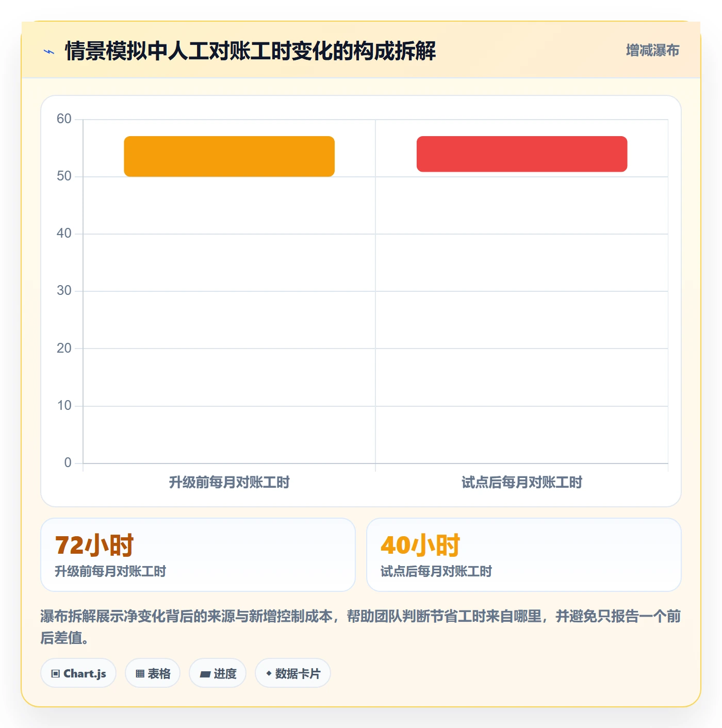The image size is (722, 728).
Task: Select the 进度 tag chip
Action: pos(218,673)
